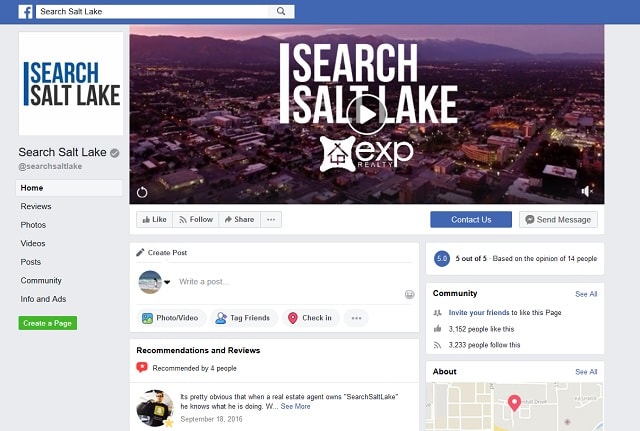Choose Tag Friends for the post
640x431 pixels.
click(x=244, y=318)
